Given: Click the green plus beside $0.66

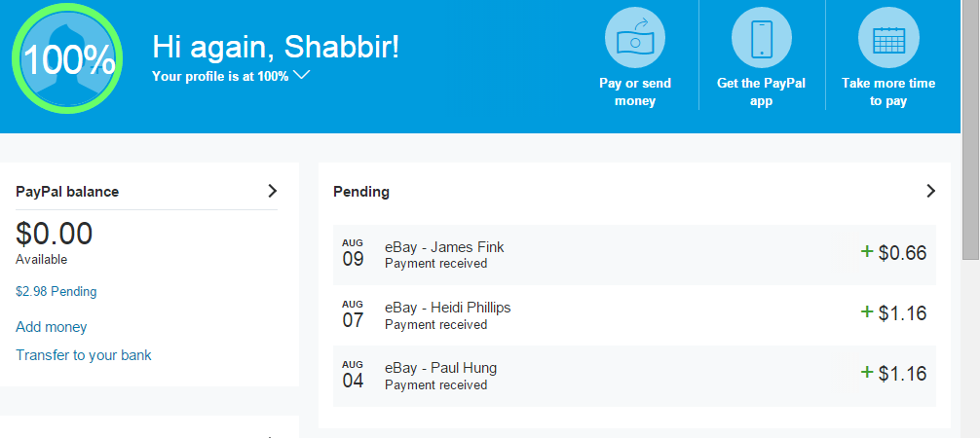Looking at the screenshot, I should (x=867, y=252).
